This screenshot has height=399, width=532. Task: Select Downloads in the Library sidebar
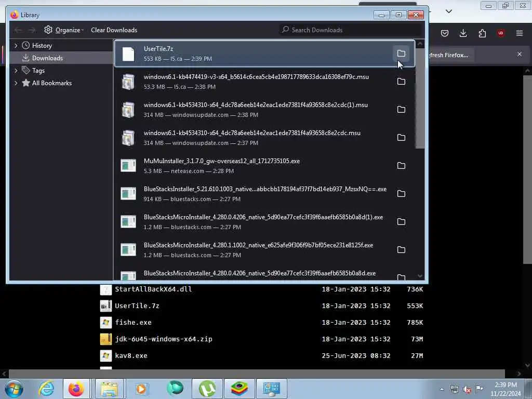(61, 58)
